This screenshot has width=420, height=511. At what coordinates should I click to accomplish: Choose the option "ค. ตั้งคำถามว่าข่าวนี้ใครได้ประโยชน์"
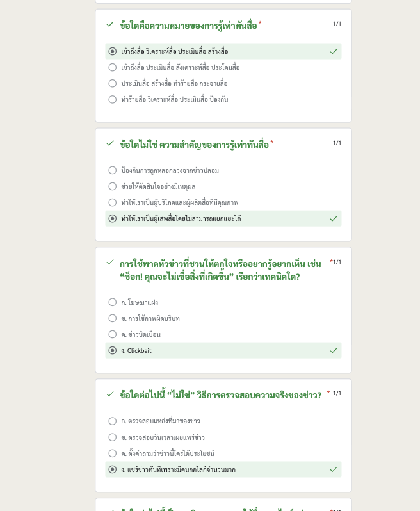[113, 453]
